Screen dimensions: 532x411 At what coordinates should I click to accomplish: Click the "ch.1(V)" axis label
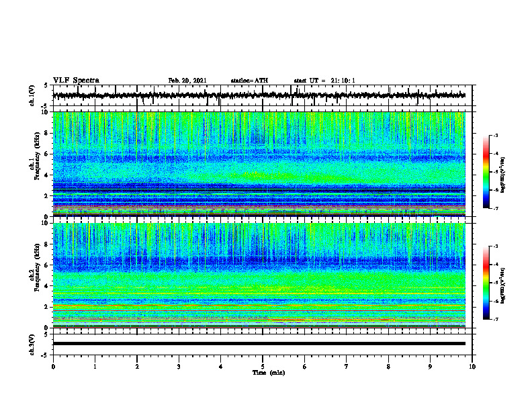point(32,95)
